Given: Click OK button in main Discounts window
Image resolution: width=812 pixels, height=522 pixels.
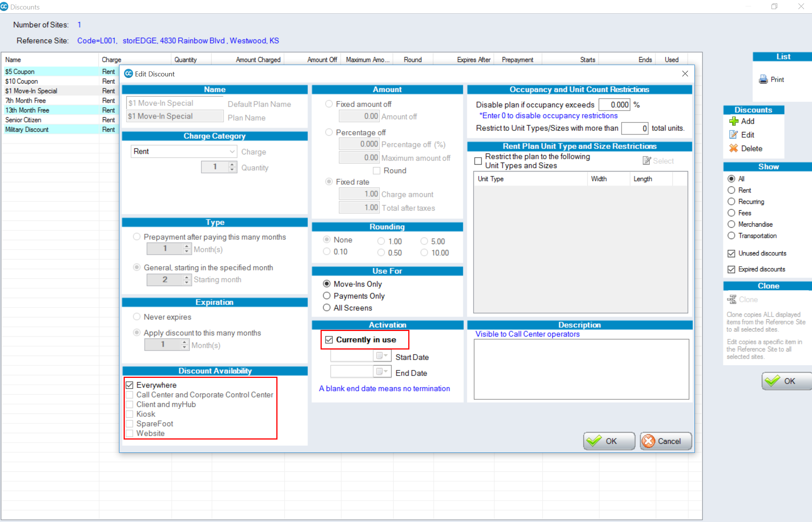Looking at the screenshot, I should click(787, 381).
